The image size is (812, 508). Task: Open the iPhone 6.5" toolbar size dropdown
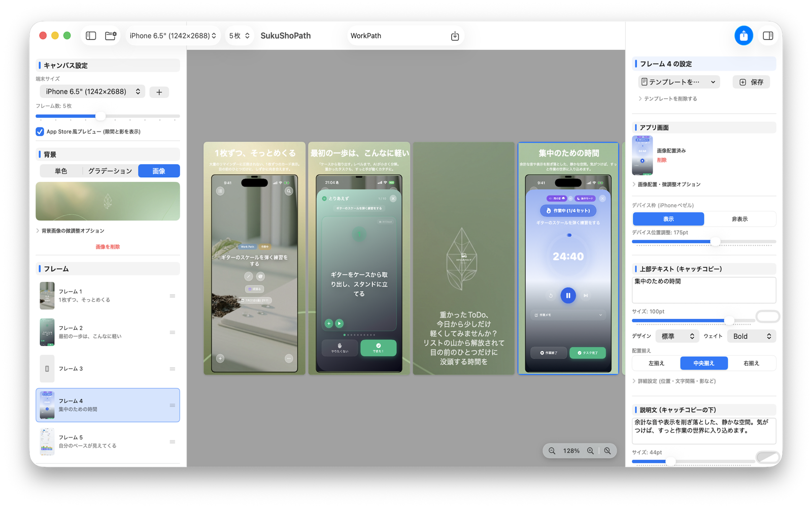(x=173, y=36)
